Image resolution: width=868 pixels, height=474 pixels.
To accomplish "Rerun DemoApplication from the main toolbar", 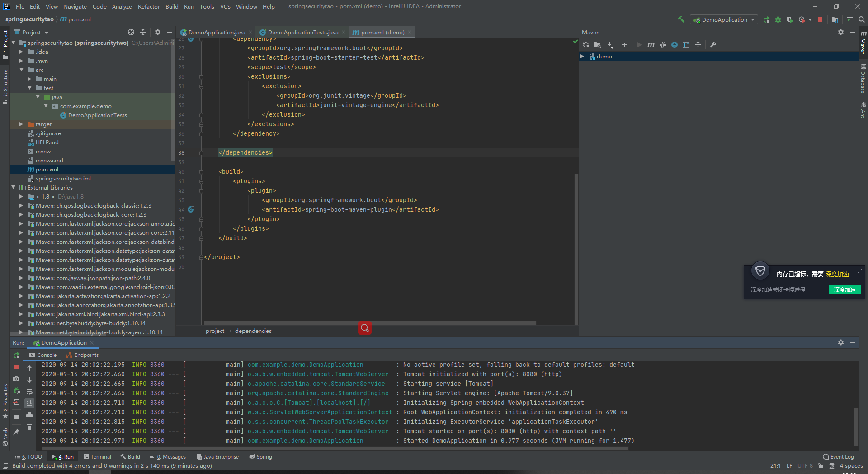I will (766, 19).
